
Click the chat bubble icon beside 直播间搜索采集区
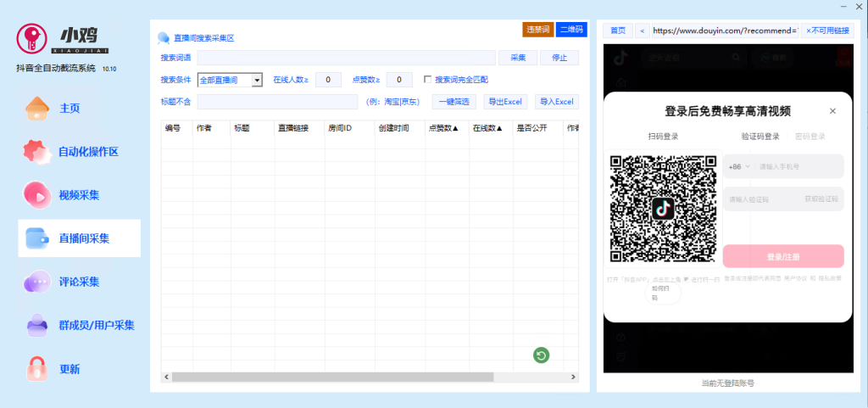click(164, 38)
